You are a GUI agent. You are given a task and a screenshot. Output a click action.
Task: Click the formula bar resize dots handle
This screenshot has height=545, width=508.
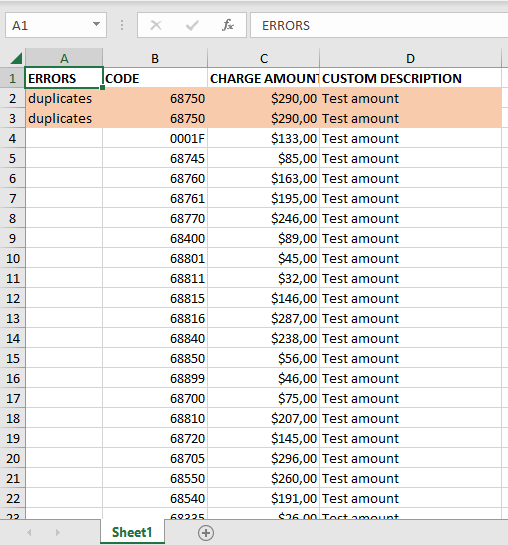click(x=122, y=25)
